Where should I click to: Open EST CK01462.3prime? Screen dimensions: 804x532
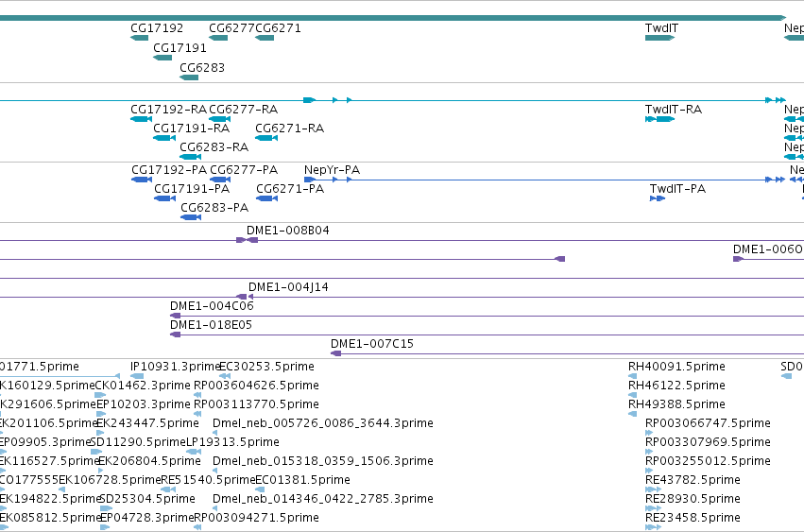(x=143, y=386)
